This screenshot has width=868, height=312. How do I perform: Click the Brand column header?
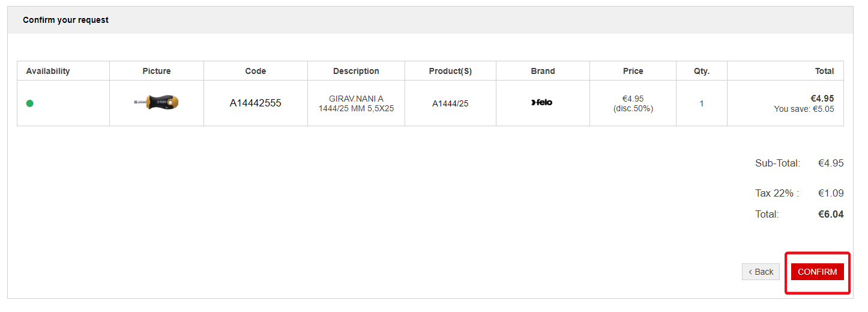coord(543,71)
